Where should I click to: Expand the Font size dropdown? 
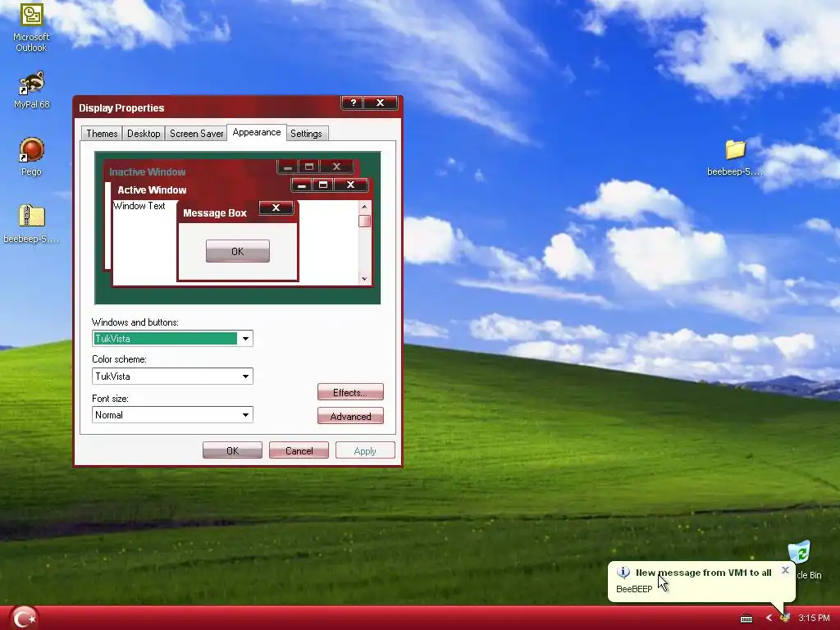245,414
